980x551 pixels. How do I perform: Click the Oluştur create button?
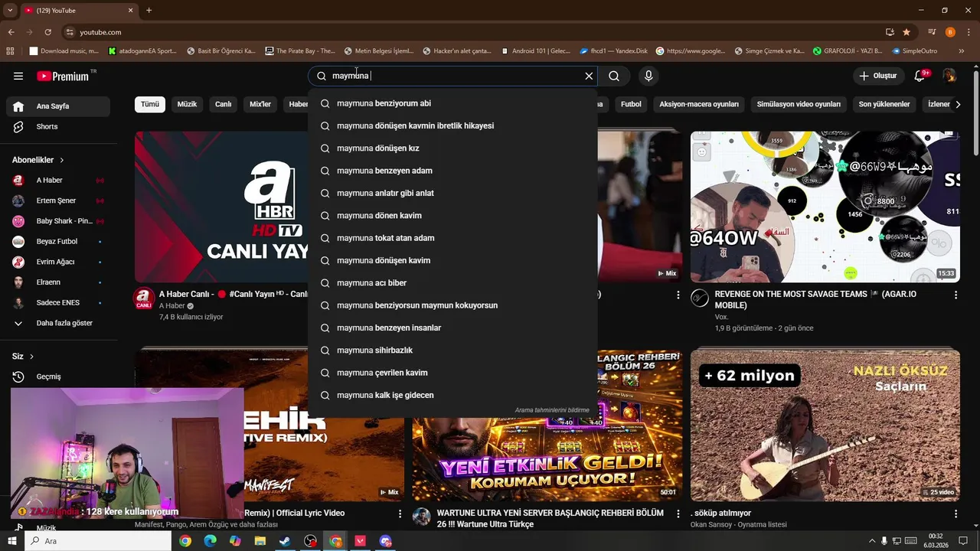pyautogui.click(x=878, y=76)
